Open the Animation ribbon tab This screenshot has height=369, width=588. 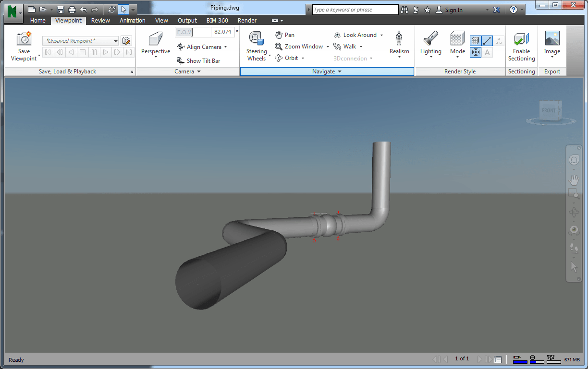tap(133, 21)
